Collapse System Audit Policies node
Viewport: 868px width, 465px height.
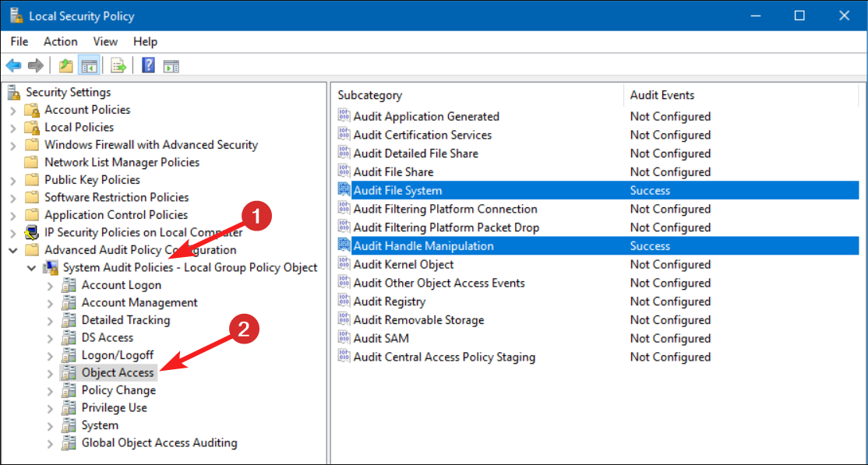coord(32,269)
